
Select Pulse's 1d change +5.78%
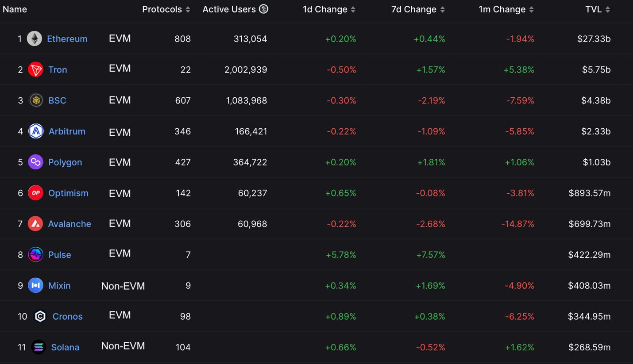[340, 255]
